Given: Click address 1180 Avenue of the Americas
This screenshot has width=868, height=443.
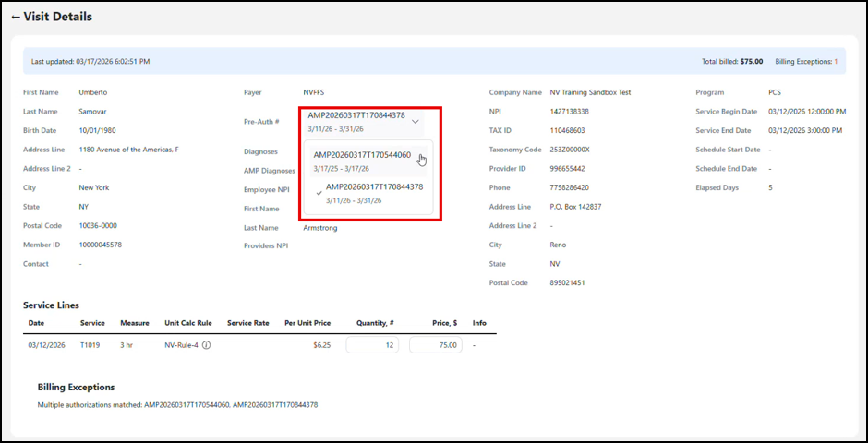Looking at the screenshot, I should click(x=129, y=150).
